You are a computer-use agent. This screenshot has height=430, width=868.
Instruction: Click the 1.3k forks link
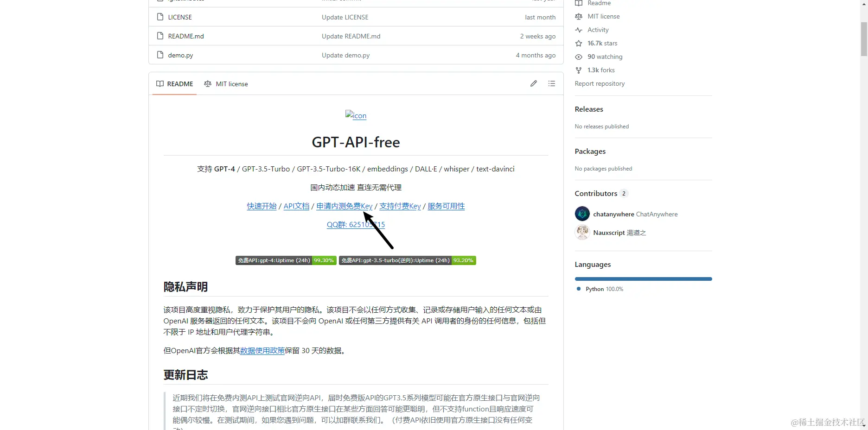601,70
